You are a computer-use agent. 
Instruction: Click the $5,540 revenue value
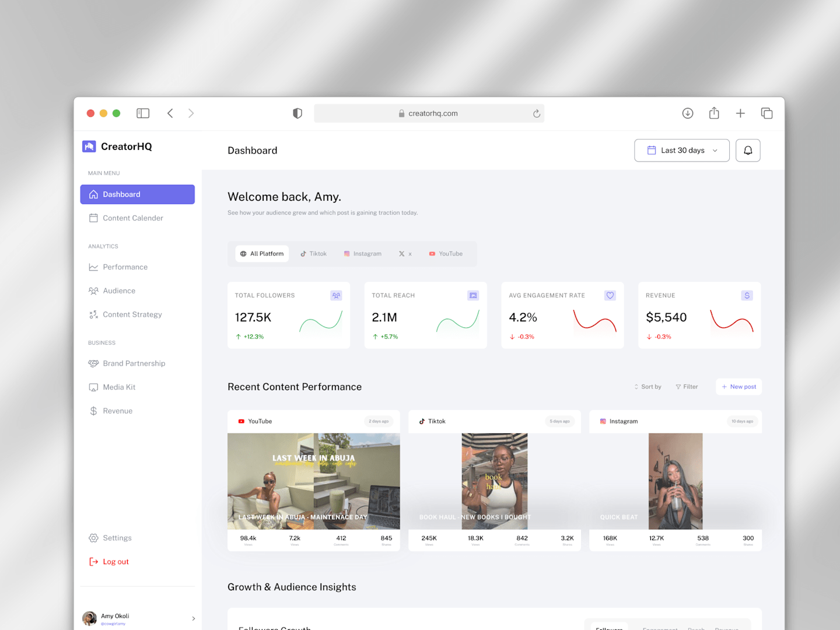point(666,317)
